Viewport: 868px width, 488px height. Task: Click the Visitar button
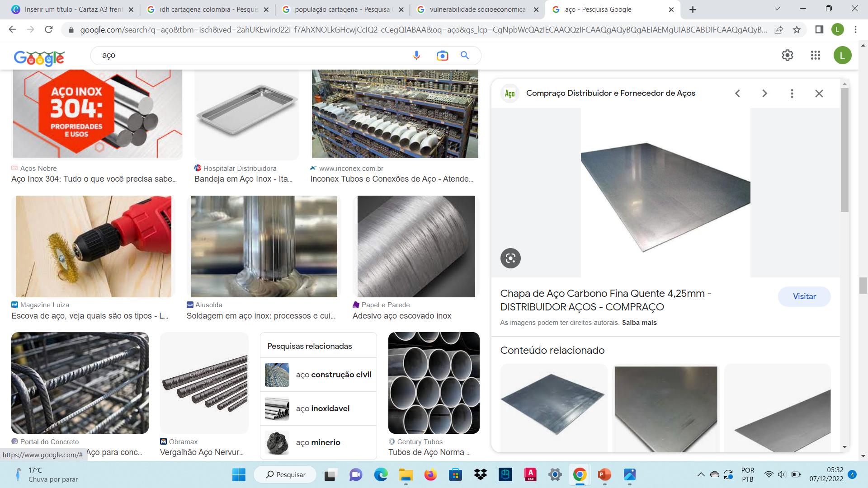(x=804, y=296)
